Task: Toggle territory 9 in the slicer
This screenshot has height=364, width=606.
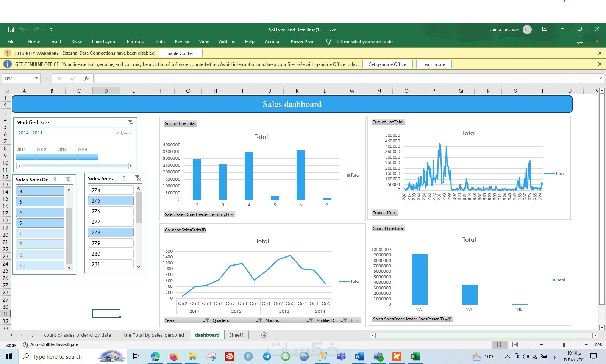Action: (40, 223)
